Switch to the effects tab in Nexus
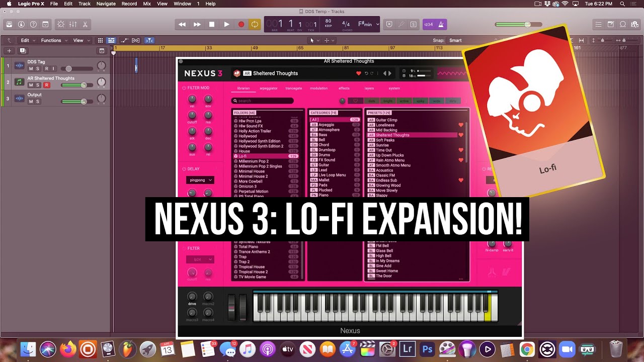 (344, 88)
